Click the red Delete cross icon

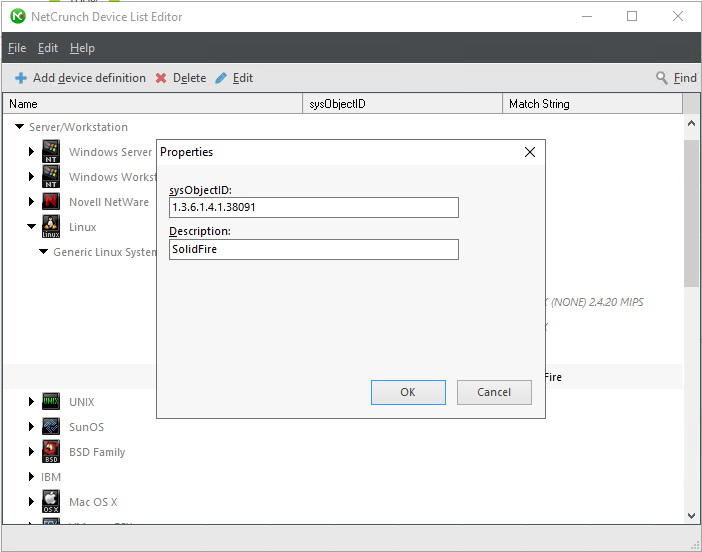point(161,78)
